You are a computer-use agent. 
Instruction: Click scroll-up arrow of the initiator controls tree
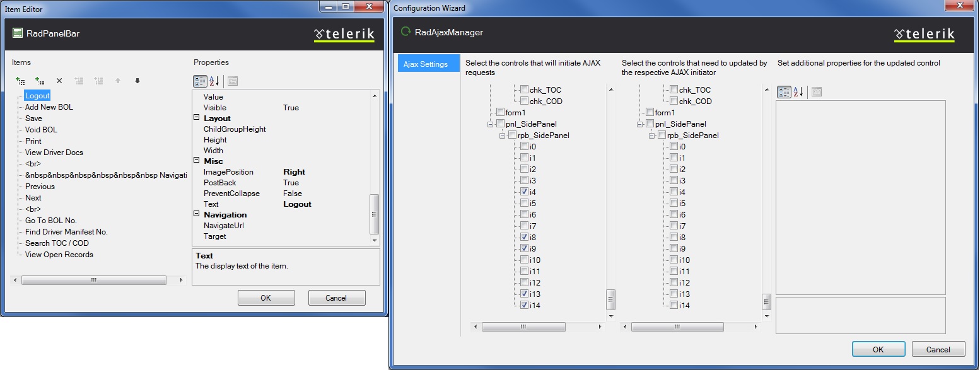tap(610, 90)
